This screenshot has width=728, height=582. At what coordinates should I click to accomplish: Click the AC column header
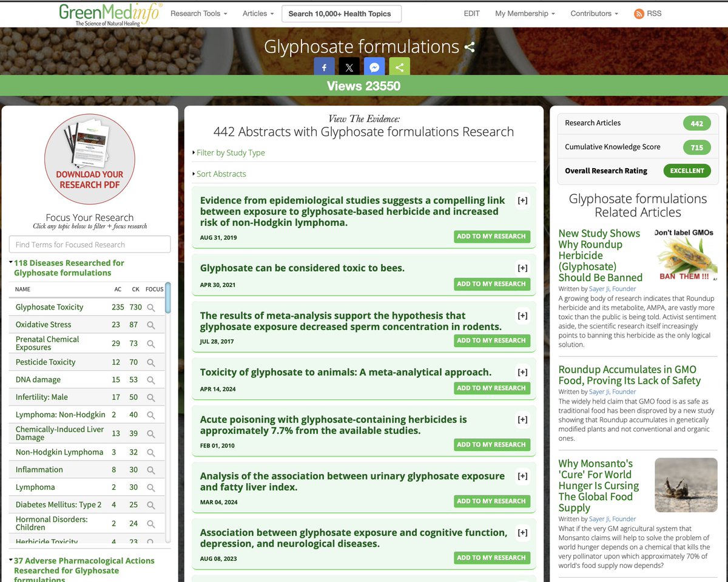pos(118,289)
